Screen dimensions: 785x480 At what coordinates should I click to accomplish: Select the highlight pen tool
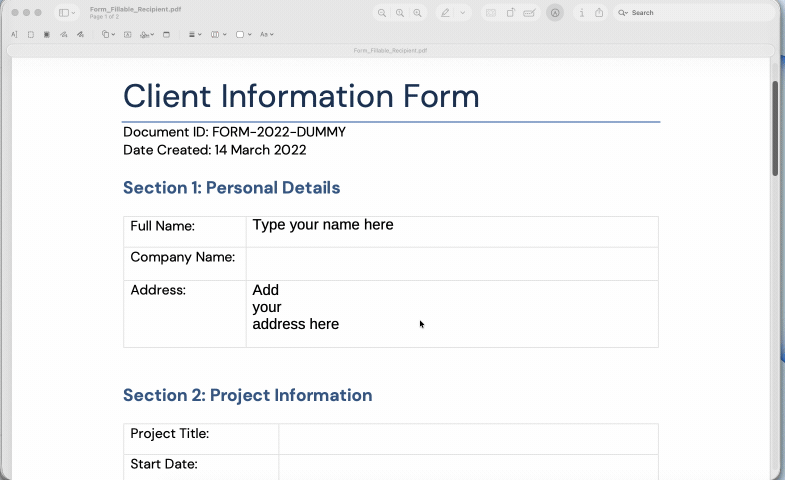pyautogui.click(x=445, y=13)
